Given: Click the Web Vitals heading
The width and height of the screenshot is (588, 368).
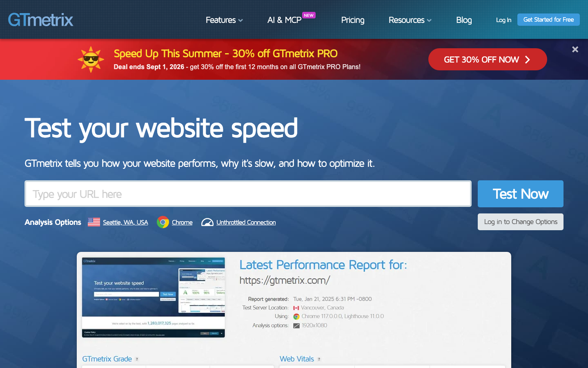Looking at the screenshot, I should [297, 359].
